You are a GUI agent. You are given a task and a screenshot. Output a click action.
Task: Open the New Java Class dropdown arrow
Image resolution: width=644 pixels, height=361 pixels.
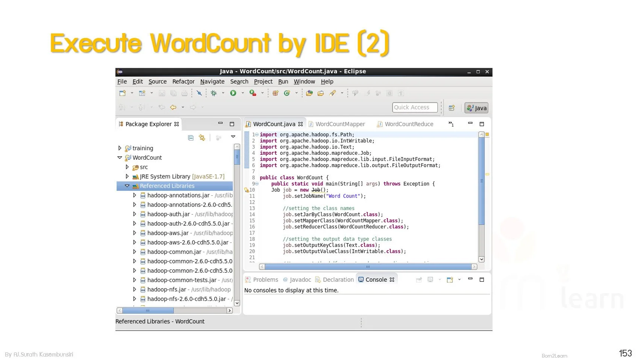(x=296, y=93)
